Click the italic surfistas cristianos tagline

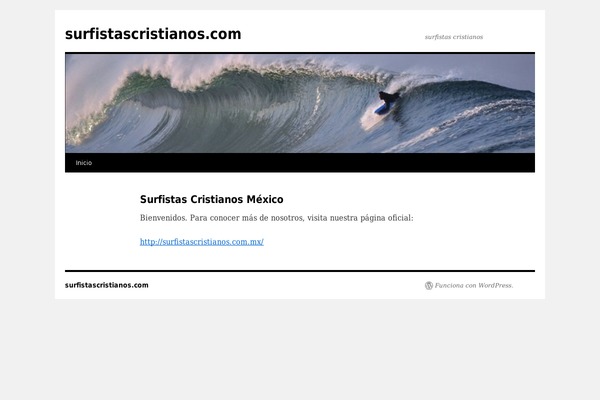tap(454, 37)
